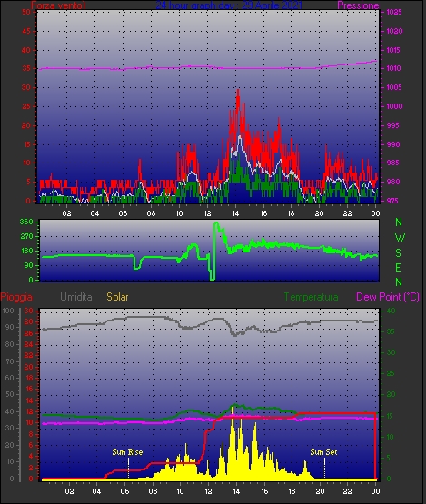The height and width of the screenshot is (504, 426).
Task: Click the Pressione axis title
Action: 358,5
